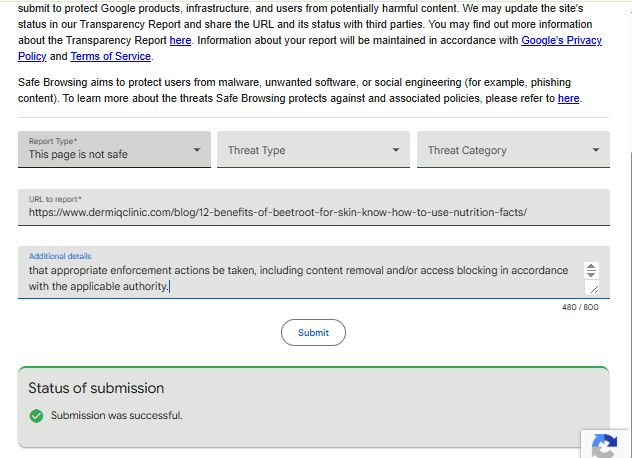Open the Threat Category dropdown
Viewport: 632px width, 458px height.
point(513,149)
